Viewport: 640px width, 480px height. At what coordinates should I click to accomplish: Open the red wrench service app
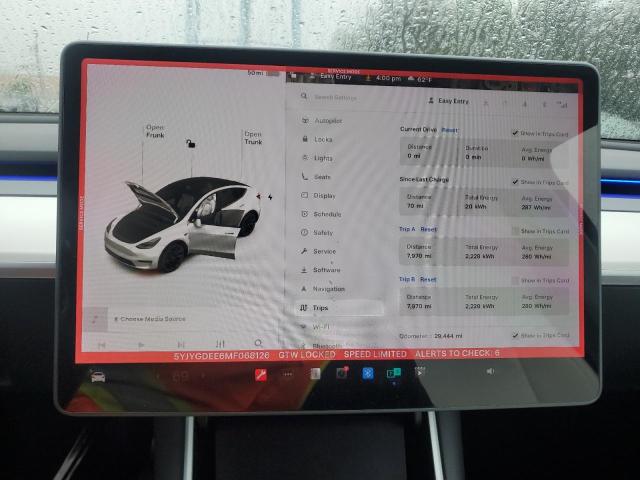tap(261, 375)
